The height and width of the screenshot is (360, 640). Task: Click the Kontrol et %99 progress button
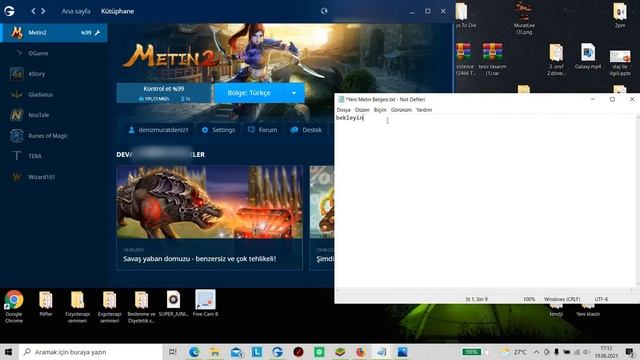(x=164, y=93)
